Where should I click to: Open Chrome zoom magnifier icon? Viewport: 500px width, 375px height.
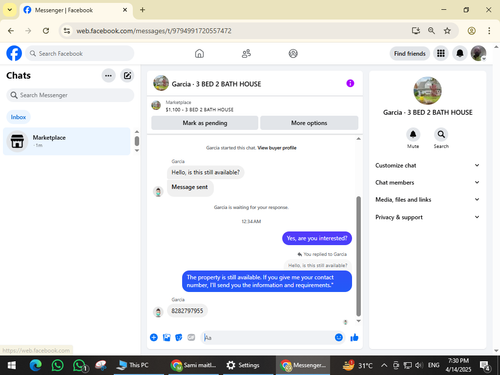click(x=431, y=31)
